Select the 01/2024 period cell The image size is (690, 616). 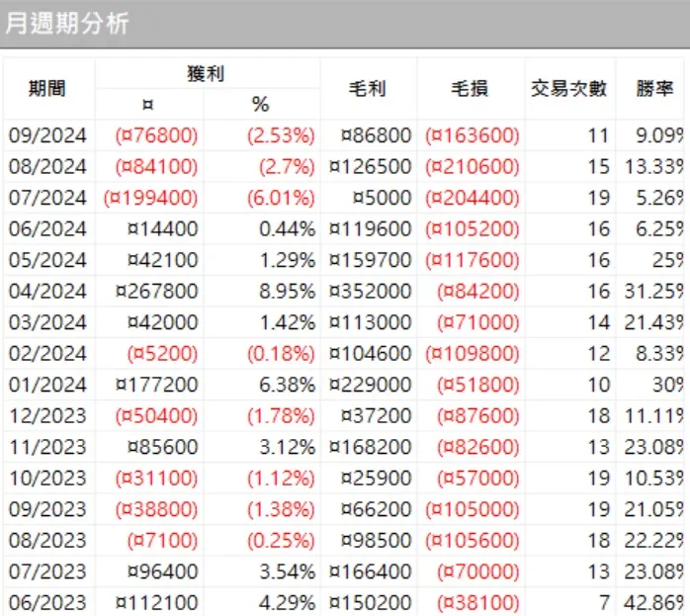[47, 385]
